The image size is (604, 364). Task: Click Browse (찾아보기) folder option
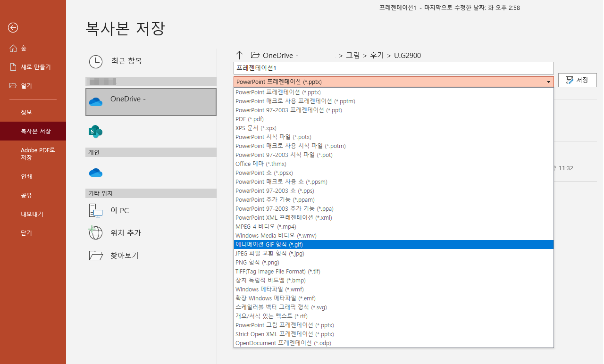pos(151,256)
